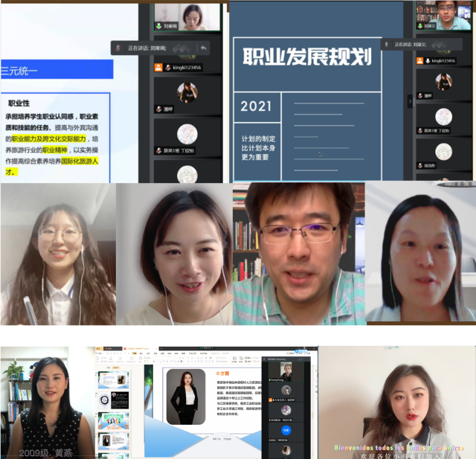Image resolution: width=476 pixels, height=459 pixels.
Task: Toggle mic icon beside 旅英1班 丁 near 三元统一 slide
Action: point(158,151)
